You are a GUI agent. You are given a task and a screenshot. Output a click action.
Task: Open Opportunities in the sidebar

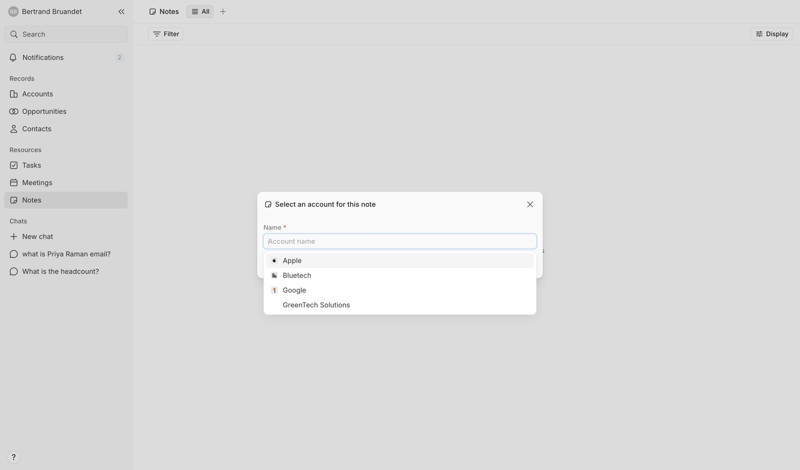[66, 111]
